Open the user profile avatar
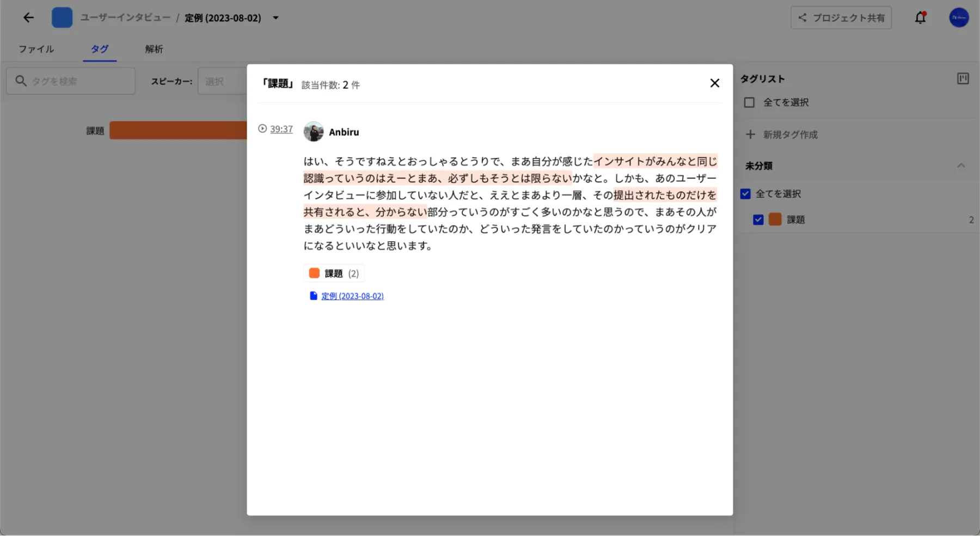The width and height of the screenshot is (980, 536). pyautogui.click(x=959, y=18)
